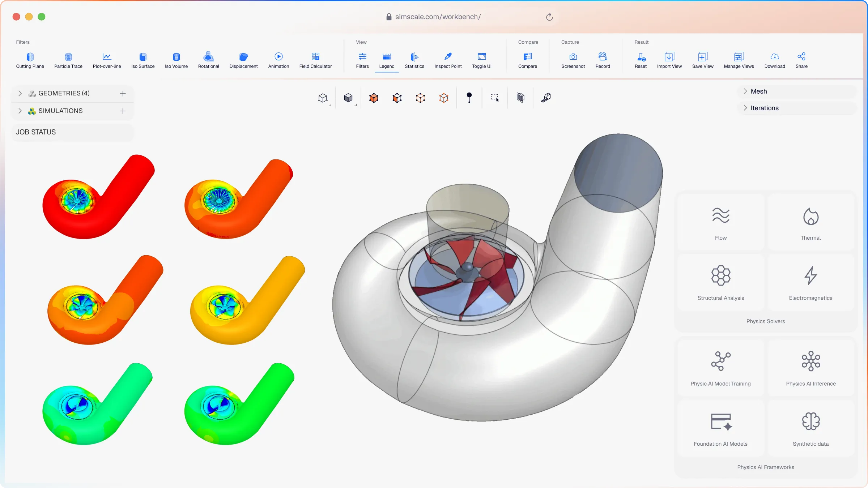This screenshot has height=488, width=868.
Task: Open Physic AI Model Training
Action: click(x=721, y=368)
